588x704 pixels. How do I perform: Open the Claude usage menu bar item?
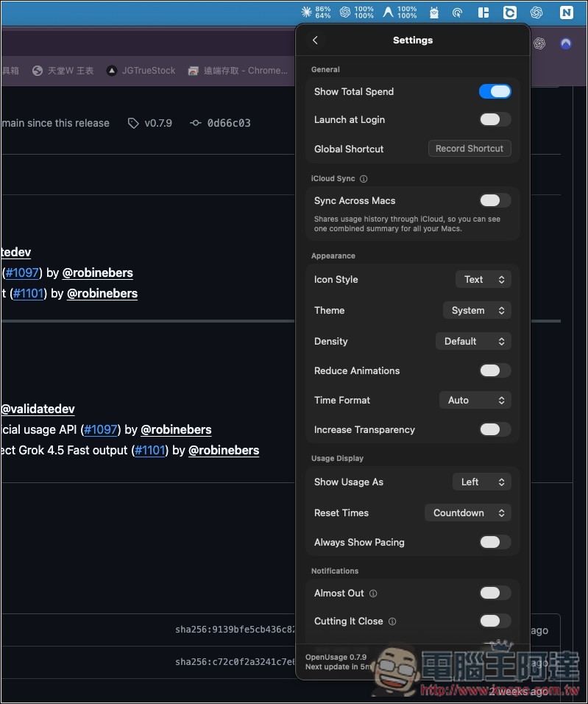pos(316,12)
